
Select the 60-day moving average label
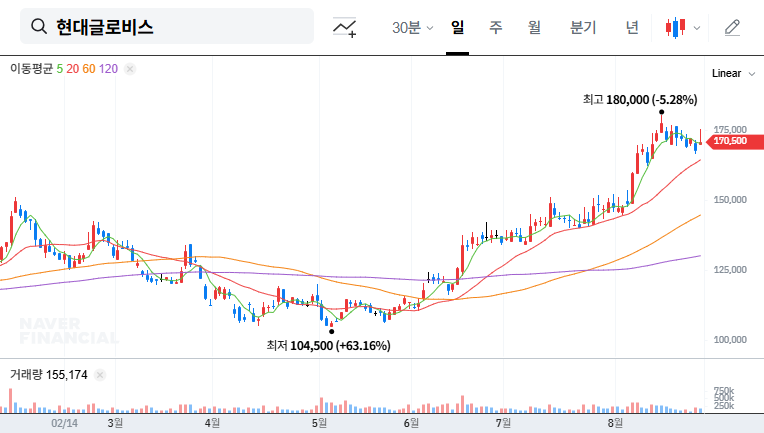[x=89, y=69]
